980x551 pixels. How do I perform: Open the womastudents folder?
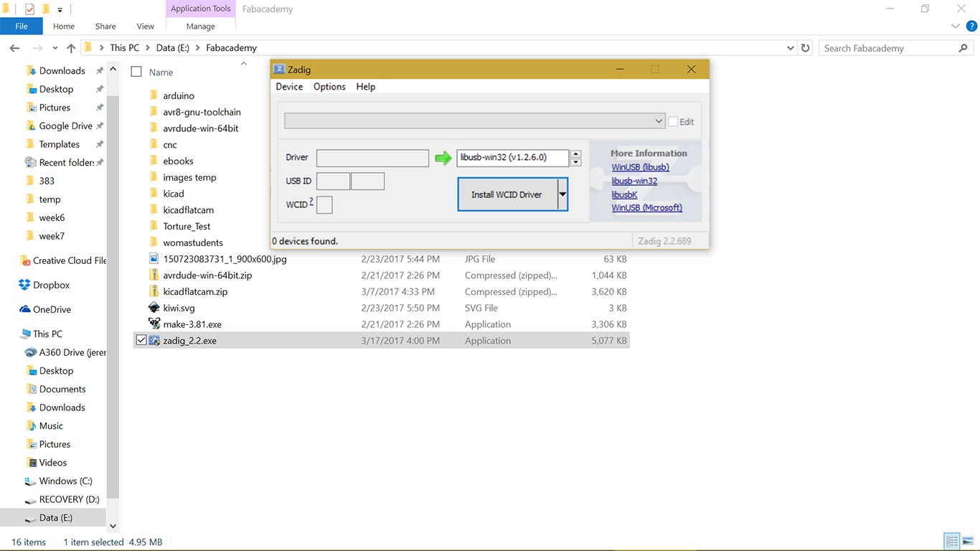coord(193,242)
